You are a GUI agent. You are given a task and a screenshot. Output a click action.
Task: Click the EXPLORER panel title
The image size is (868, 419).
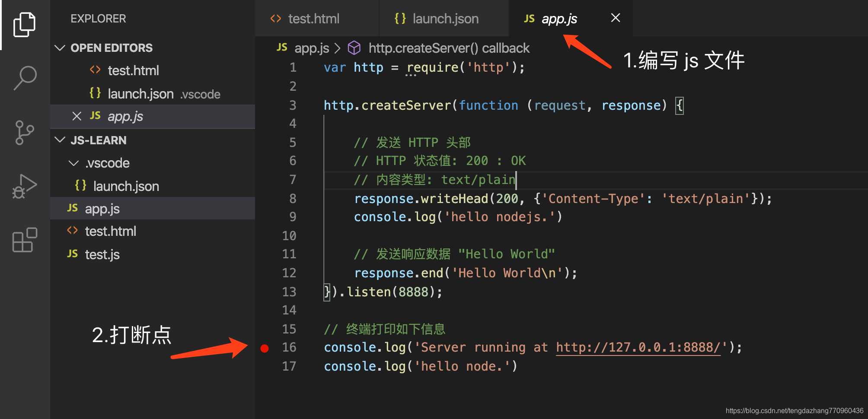[x=98, y=19]
